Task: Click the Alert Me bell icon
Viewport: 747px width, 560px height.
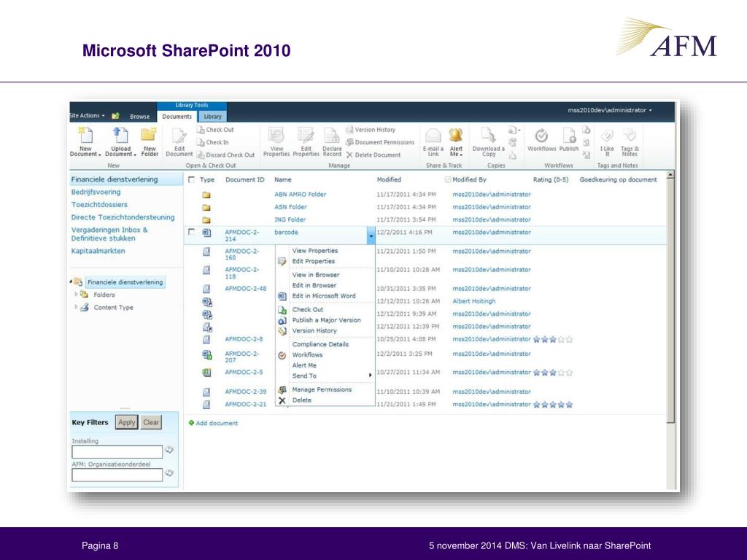Action: 456,135
